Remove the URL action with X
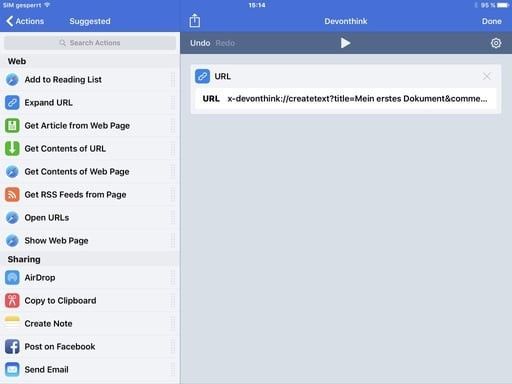The width and height of the screenshot is (512, 384). (x=486, y=76)
